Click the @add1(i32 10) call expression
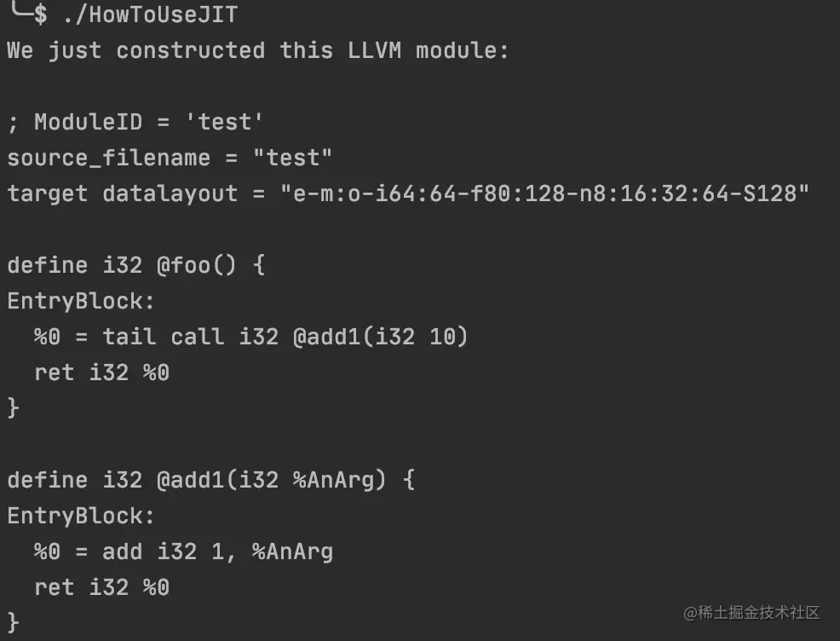The width and height of the screenshot is (840, 641). pos(380,337)
